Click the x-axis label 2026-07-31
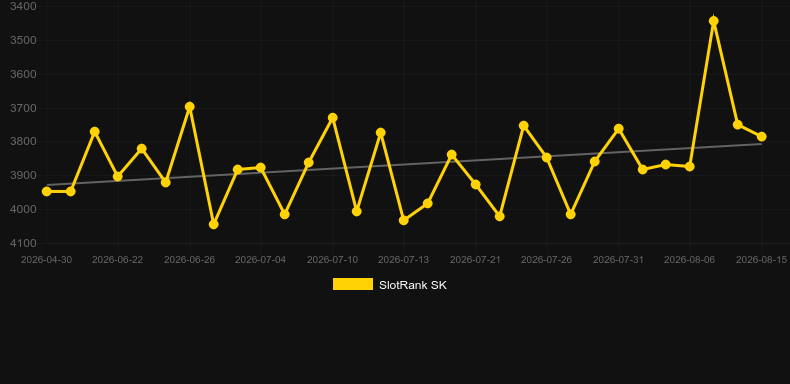This screenshot has width=790, height=384. tap(618, 260)
